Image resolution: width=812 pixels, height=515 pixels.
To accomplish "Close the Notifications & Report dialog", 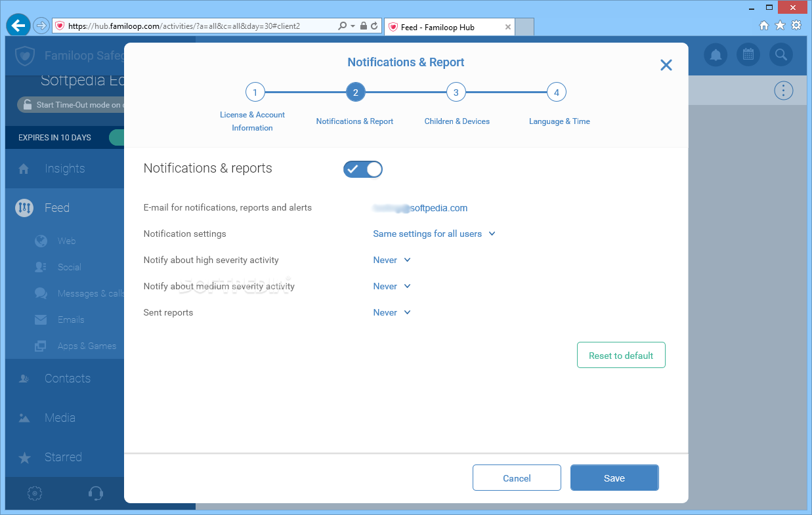I will click(666, 65).
